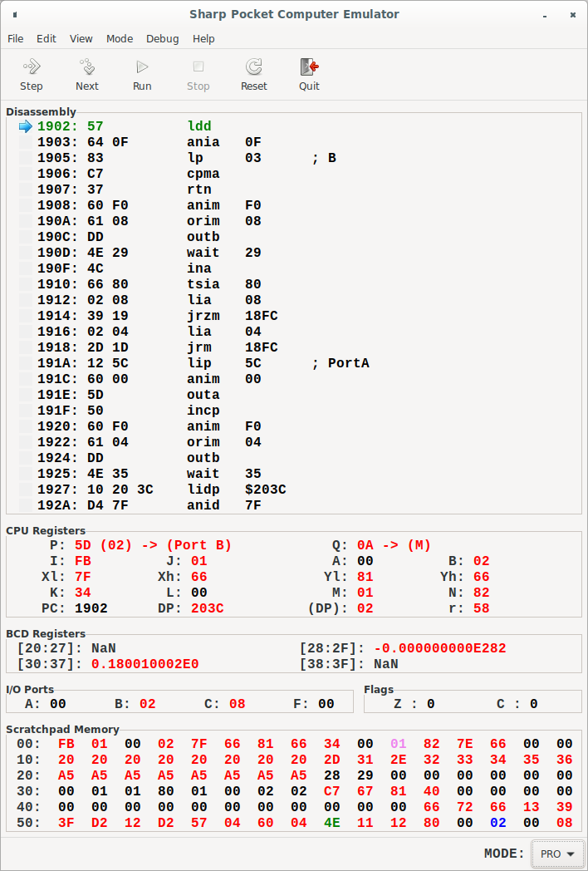The width and height of the screenshot is (588, 871).
Task: Click the 'lidp $203C' instruction line
Action: (237, 490)
